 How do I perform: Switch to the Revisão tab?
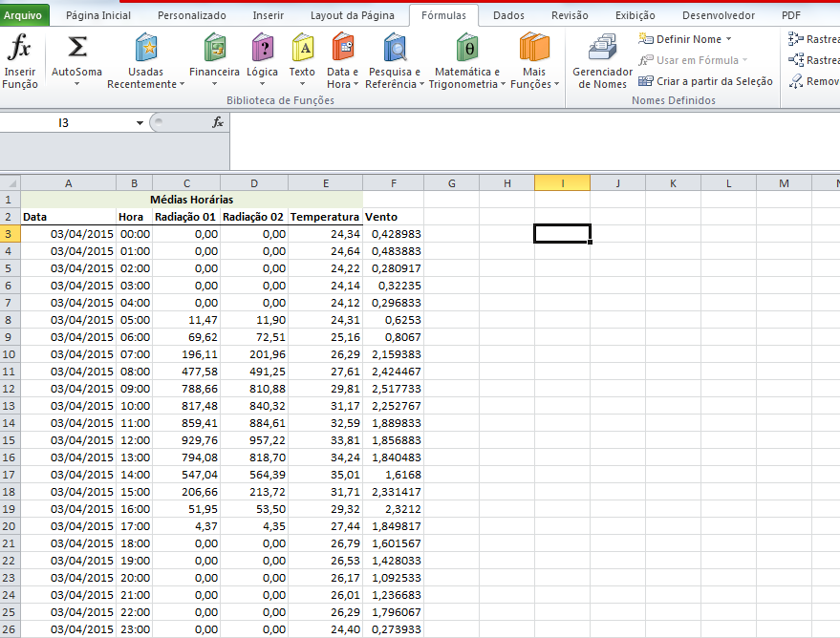[570, 15]
